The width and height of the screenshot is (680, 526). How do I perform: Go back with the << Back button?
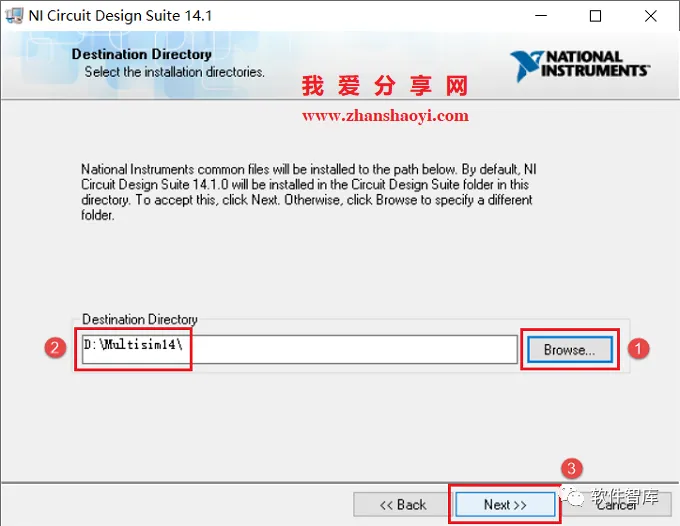click(x=402, y=505)
